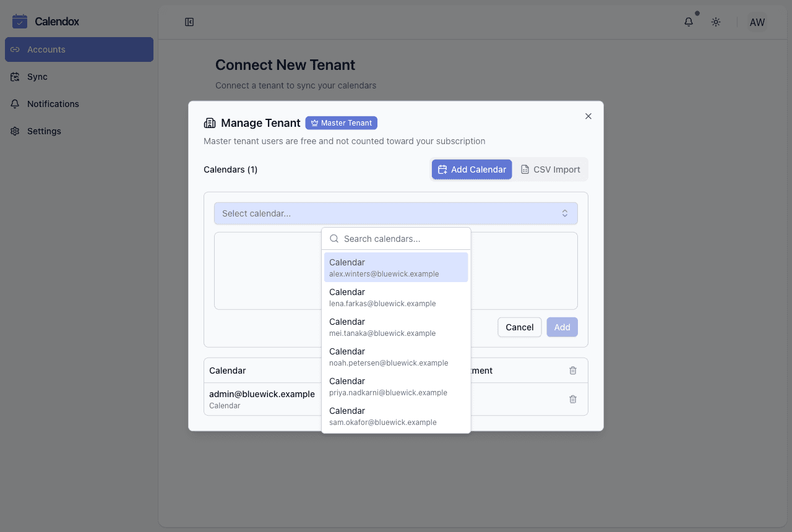Open the Select calendar combo box
The height and width of the screenshot is (532, 792).
click(396, 213)
